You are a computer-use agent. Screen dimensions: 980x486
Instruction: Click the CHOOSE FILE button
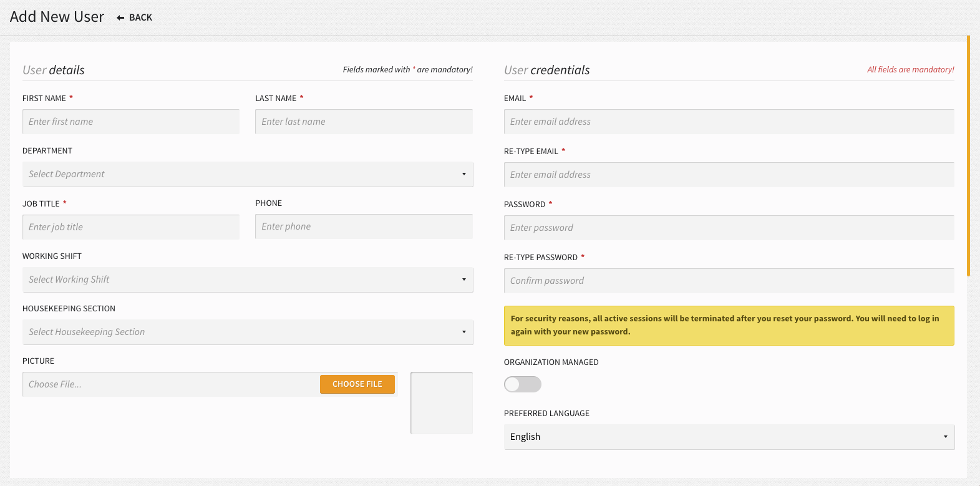point(357,384)
